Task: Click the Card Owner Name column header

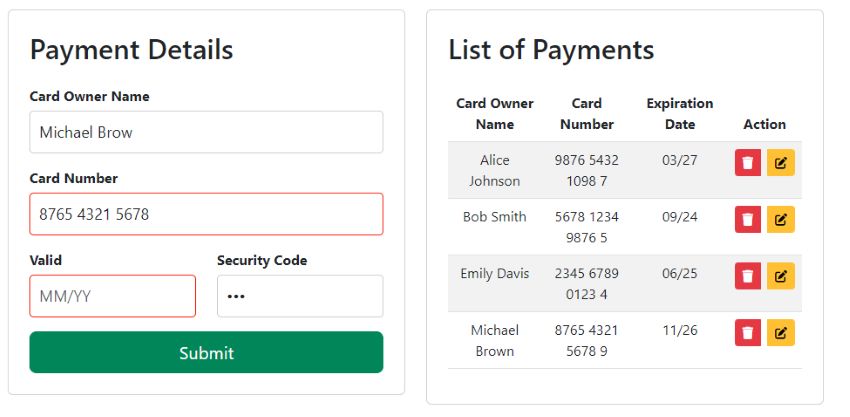Action: [494, 114]
